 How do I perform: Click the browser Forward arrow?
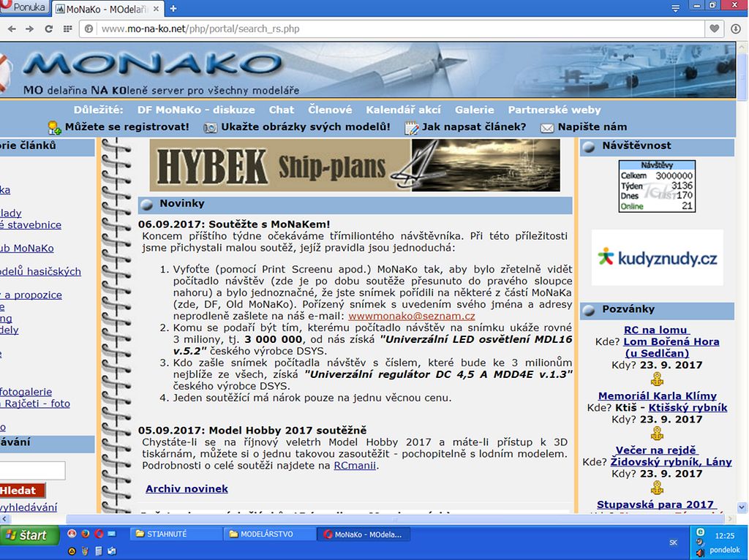(30, 29)
